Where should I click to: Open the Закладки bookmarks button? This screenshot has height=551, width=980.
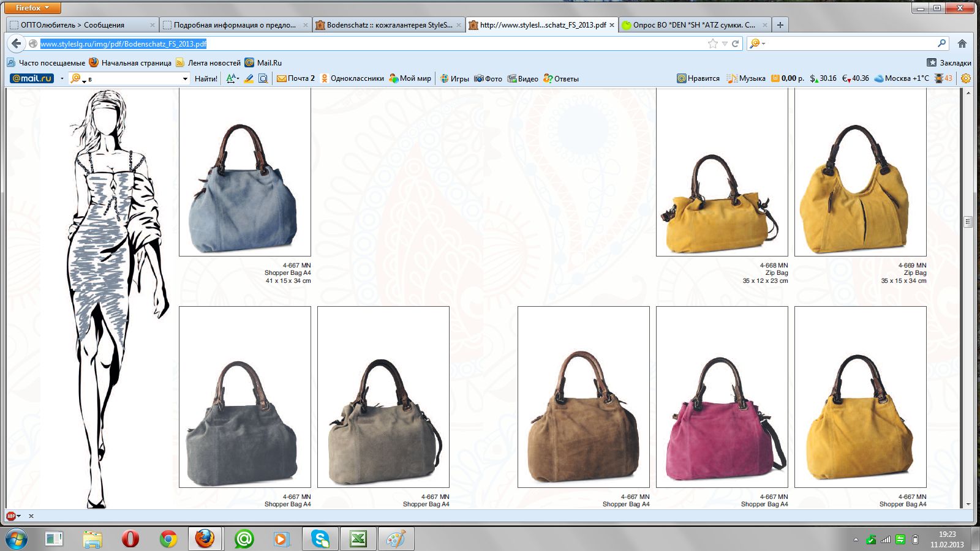[x=949, y=62]
